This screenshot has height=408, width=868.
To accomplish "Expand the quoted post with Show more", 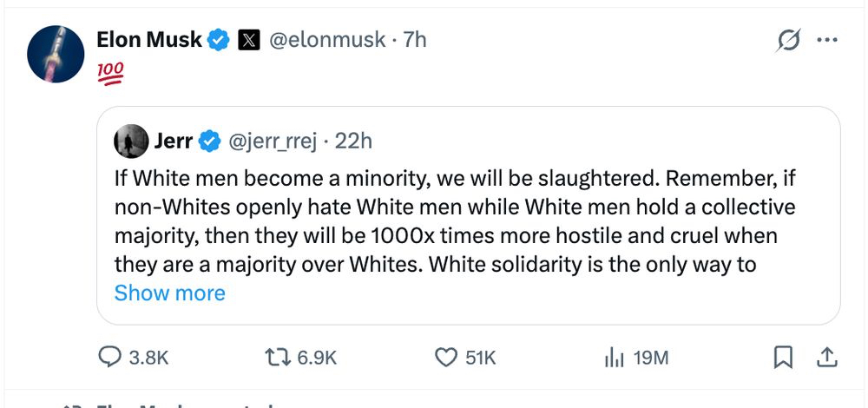I will point(169,293).
